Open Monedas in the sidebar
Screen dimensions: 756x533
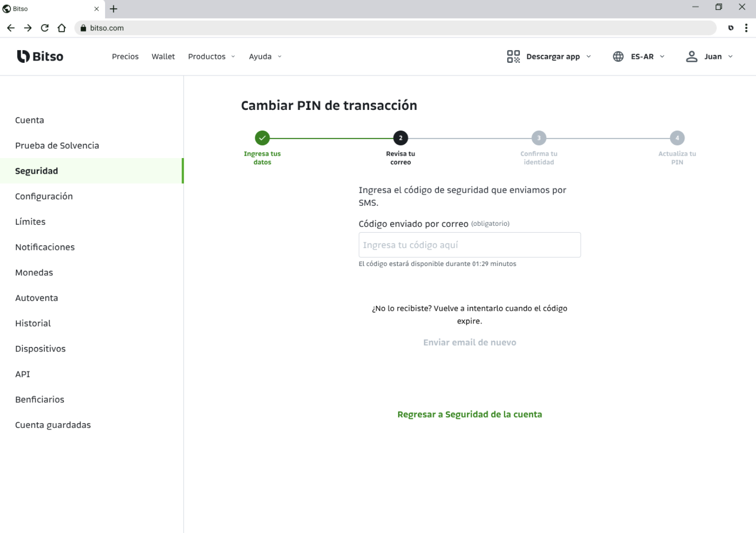coord(92,272)
